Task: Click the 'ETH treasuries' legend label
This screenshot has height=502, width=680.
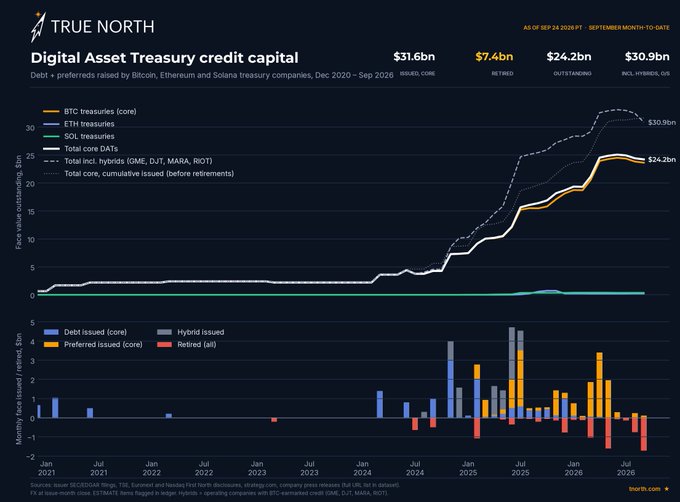Action: click(89, 124)
